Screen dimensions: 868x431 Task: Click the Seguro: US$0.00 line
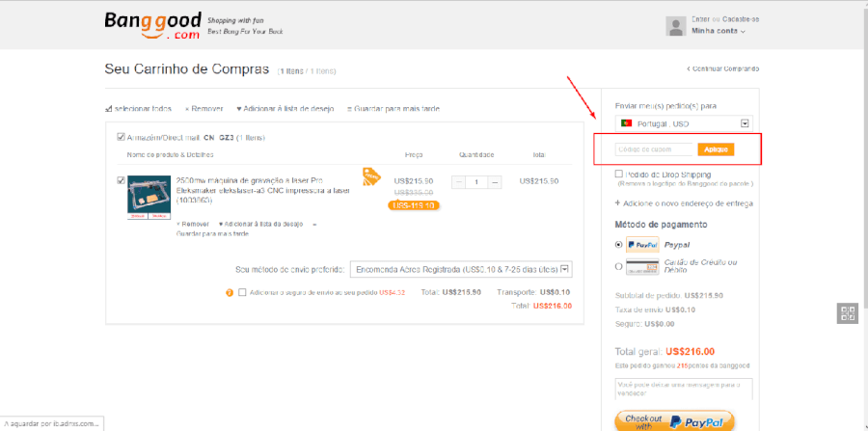[x=645, y=324]
